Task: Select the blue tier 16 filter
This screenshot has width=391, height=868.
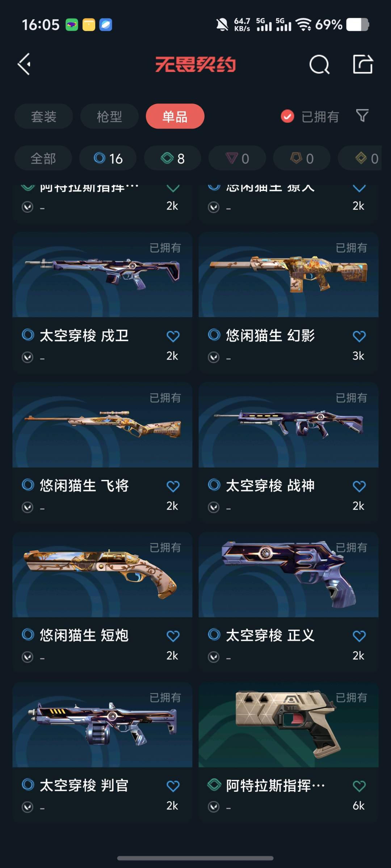Action: pos(108,158)
